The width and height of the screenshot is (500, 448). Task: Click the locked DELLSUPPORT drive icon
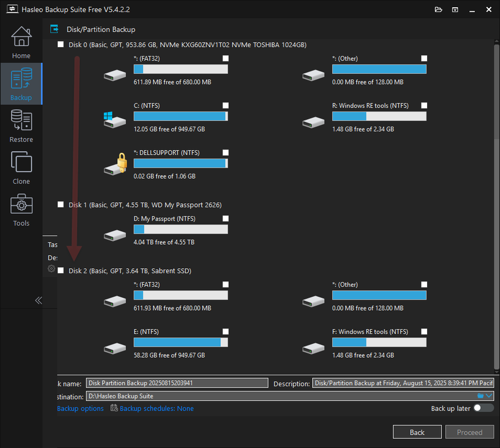pyautogui.click(x=115, y=164)
